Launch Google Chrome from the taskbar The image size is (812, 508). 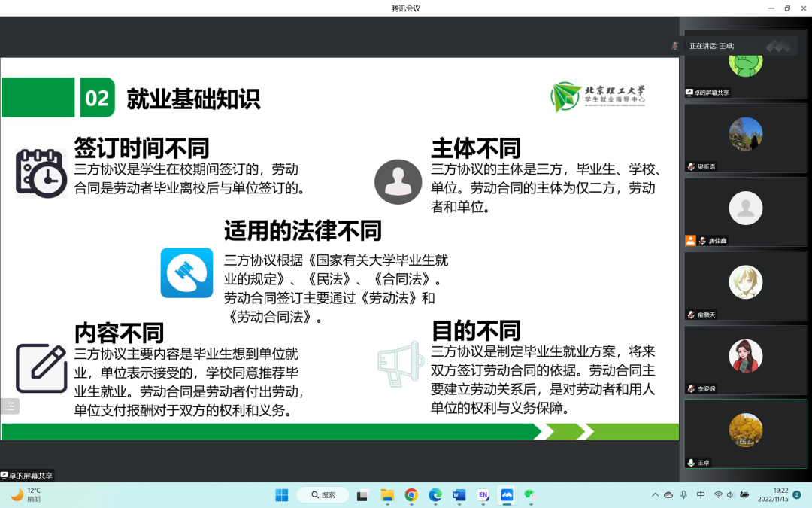411,495
